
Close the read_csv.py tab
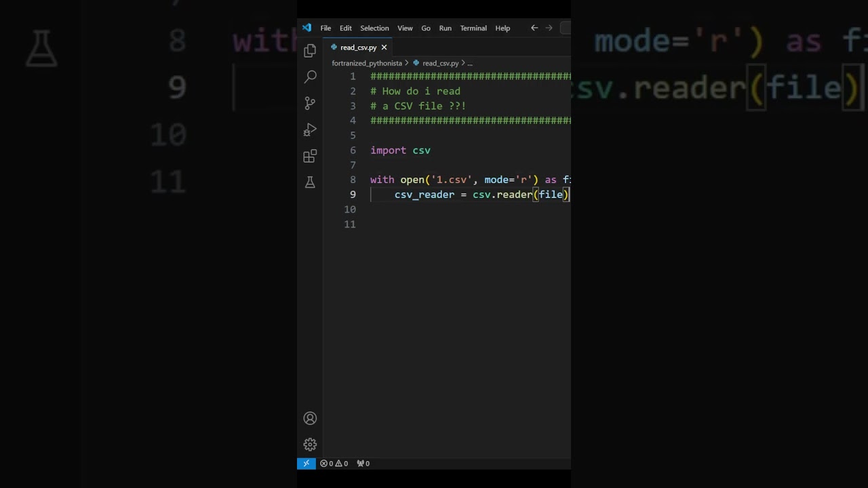tap(384, 47)
